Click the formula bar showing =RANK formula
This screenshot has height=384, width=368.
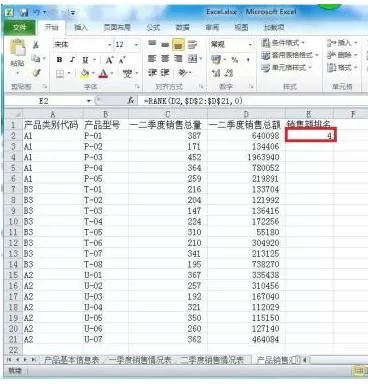(x=253, y=100)
